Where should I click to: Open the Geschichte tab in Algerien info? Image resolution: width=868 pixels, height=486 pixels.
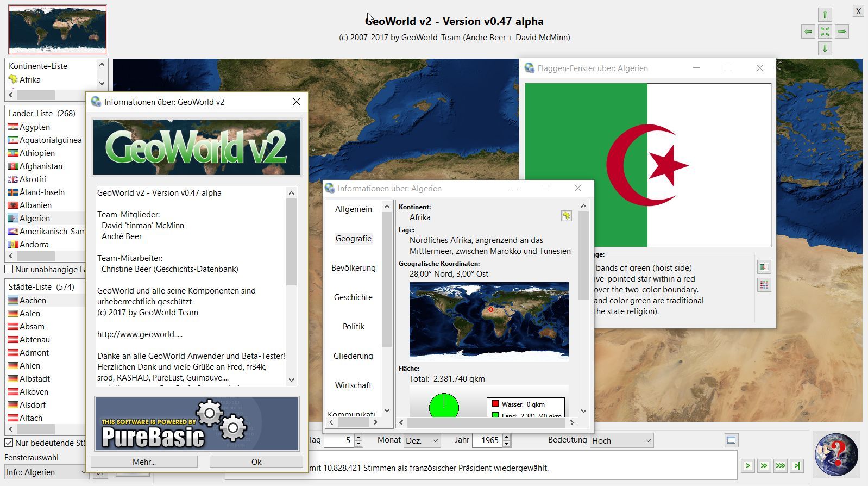pyautogui.click(x=354, y=297)
